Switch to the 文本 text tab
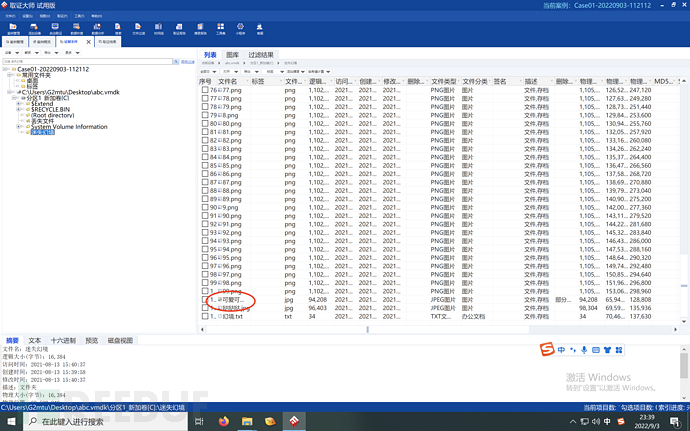Screen dimensions: 690x431 click(x=34, y=340)
